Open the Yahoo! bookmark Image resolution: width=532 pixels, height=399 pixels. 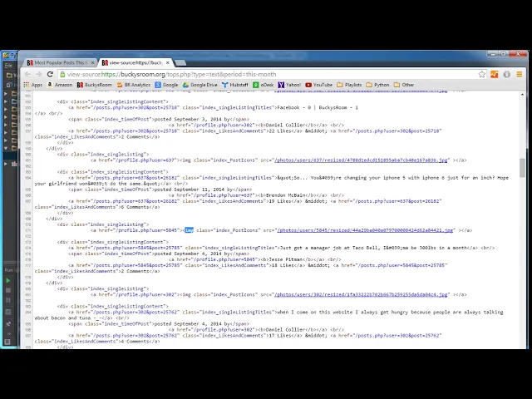tap(289, 85)
